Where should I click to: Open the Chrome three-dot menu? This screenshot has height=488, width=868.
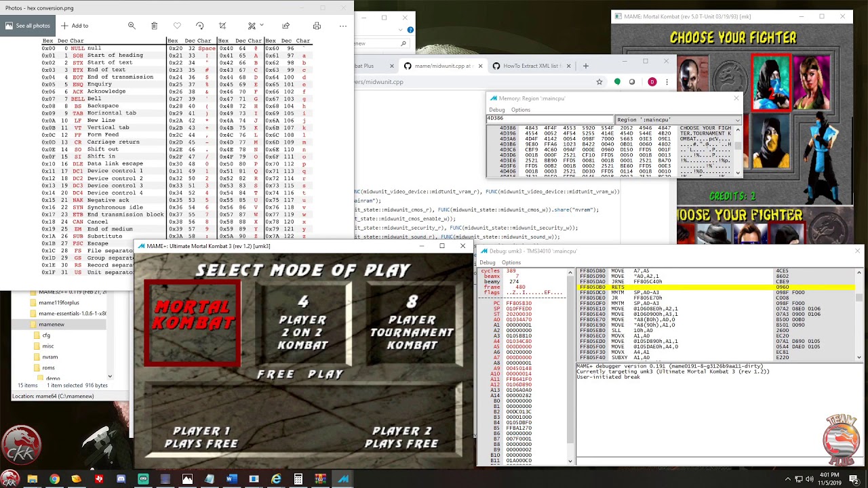click(x=666, y=82)
